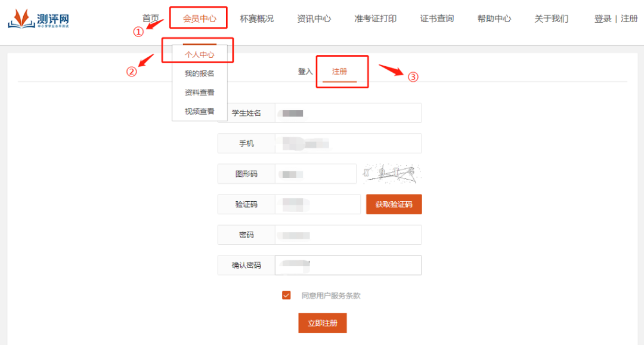Image resolution: width=644 pixels, height=345 pixels.
Task: Click the 注册 link at top right
Action: pyautogui.click(x=629, y=19)
